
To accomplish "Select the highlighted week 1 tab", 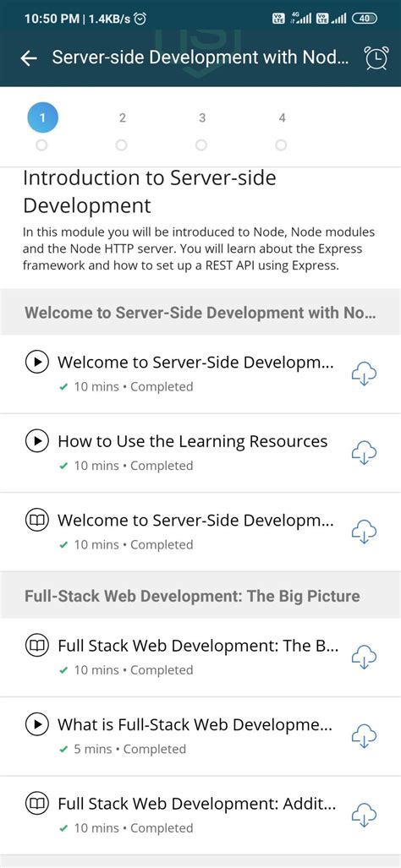I will [x=42, y=117].
